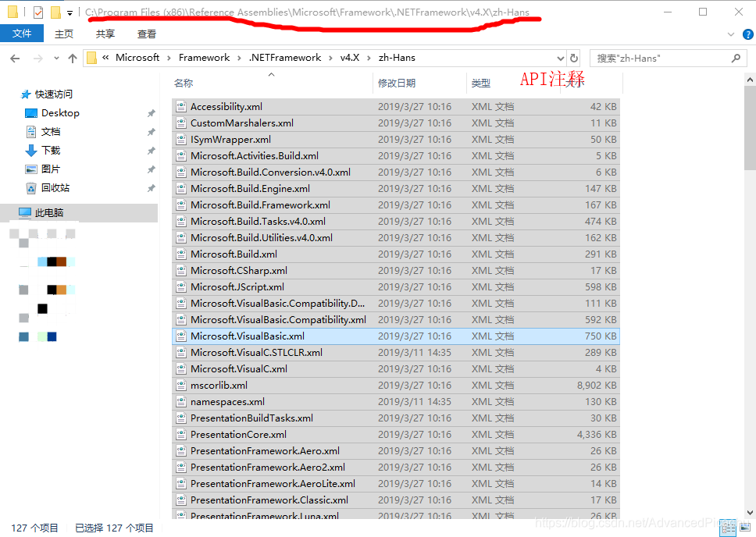This screenshot has width=756, height=537.
Task: Expand breadcrumb chevron after Microsoft
Action: pyautogui.click(x=169, y=58)
